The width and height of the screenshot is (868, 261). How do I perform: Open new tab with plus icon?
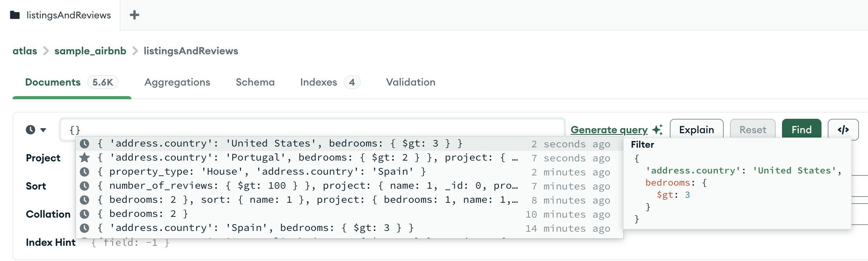click(x=135, y=15)
